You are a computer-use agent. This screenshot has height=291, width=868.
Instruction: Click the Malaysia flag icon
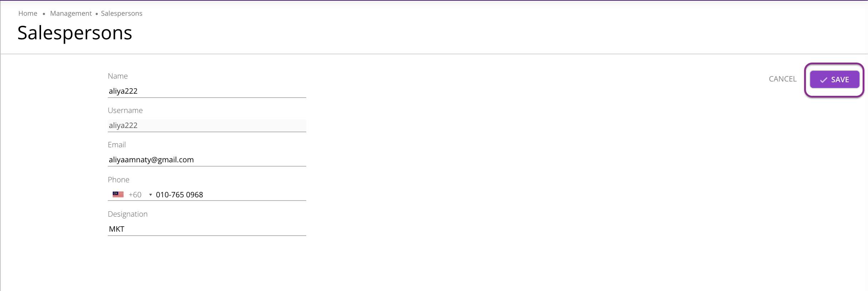click(x=118, y=194)
